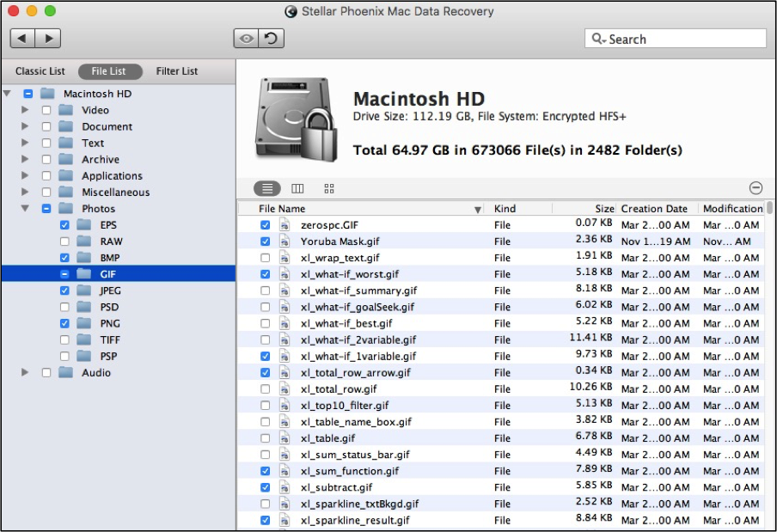The image size is (777, 532).
Task: Uncheck the zerospc.GIF file checkbox
Action: 266,225
